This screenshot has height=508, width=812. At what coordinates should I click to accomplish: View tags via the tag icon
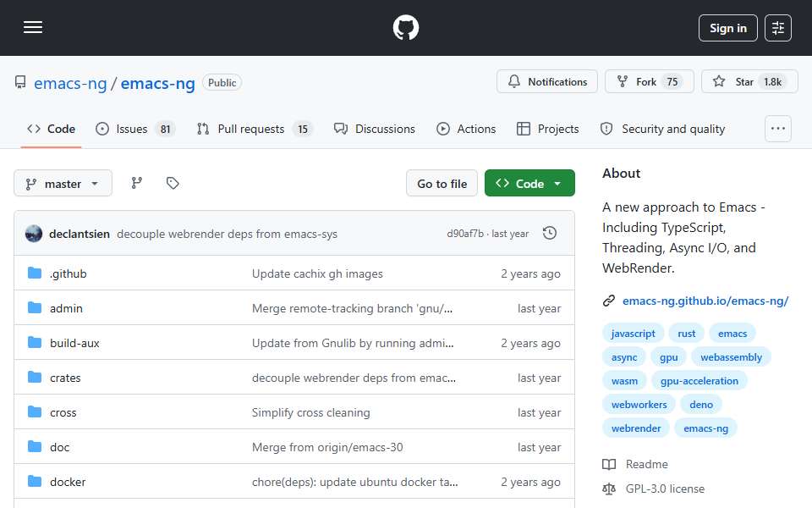click(173, 183)
